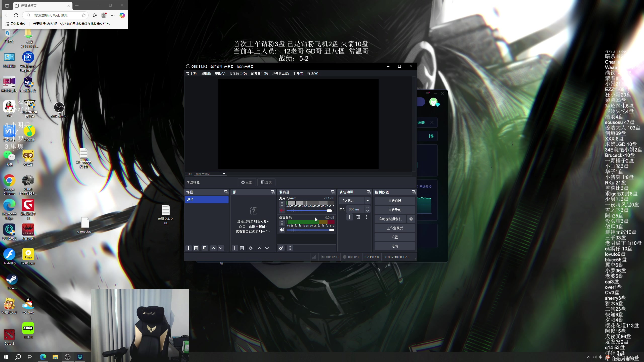The width and height of the screenshot is (644, 362).
Task: Move source down arrow in Sources panel
Action: point(267,248)
